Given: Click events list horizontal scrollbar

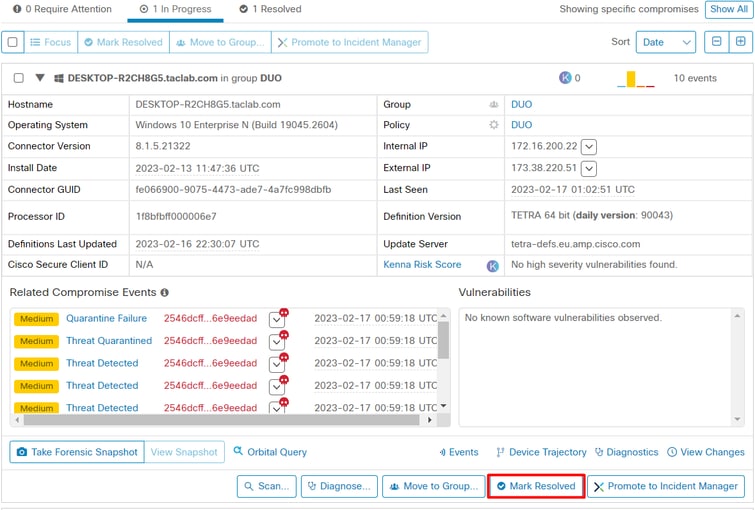Looking at the screenshot, I should (x=221, y=420).
